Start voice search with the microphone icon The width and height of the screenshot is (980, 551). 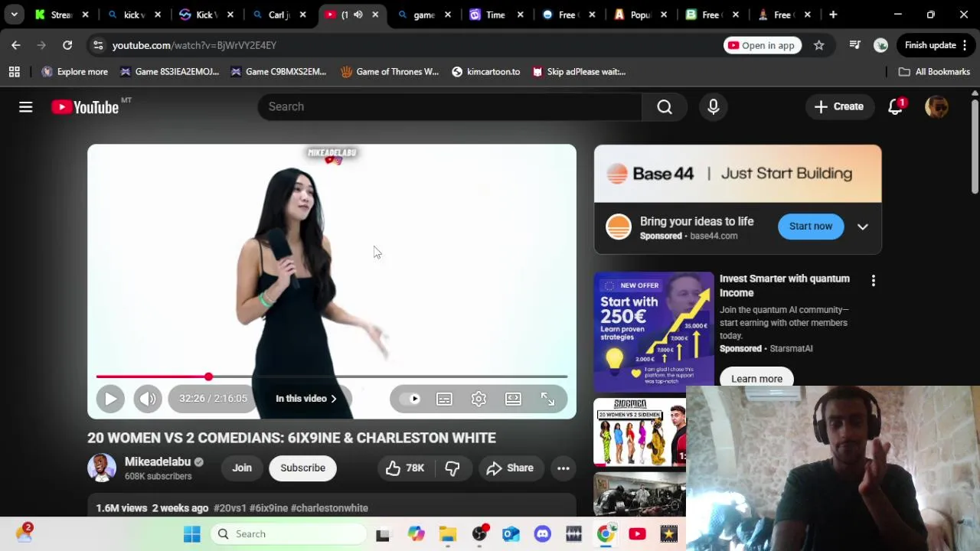click(x=714, y=107)
